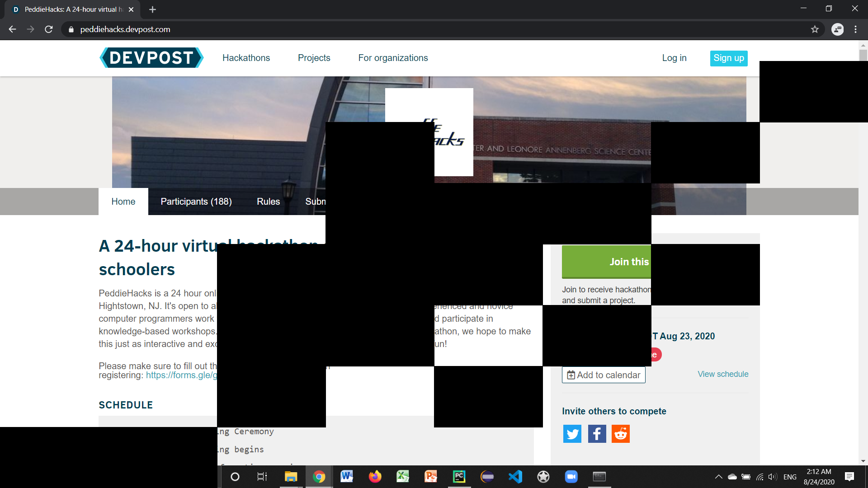
Task: Launch PyCharm from taskbar
Action: pyautogui.click(x=459, y=477)
